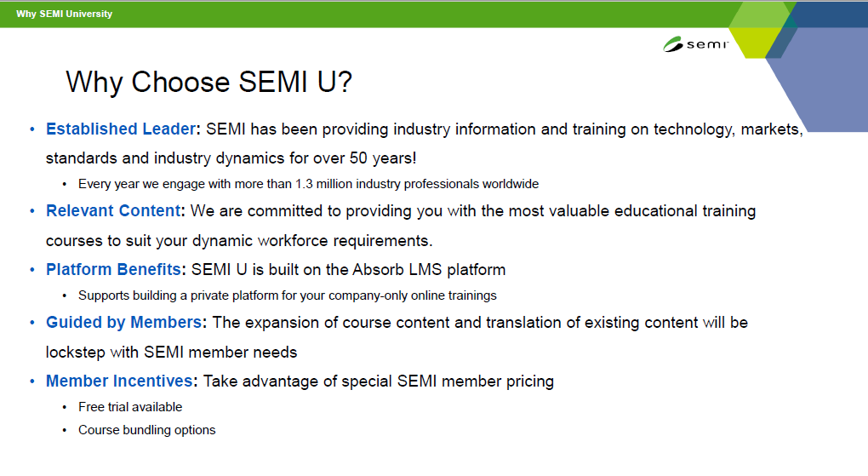Click the "lockstep with SEMI member needs" line
The image size is (868, 476).
point(172,353)
